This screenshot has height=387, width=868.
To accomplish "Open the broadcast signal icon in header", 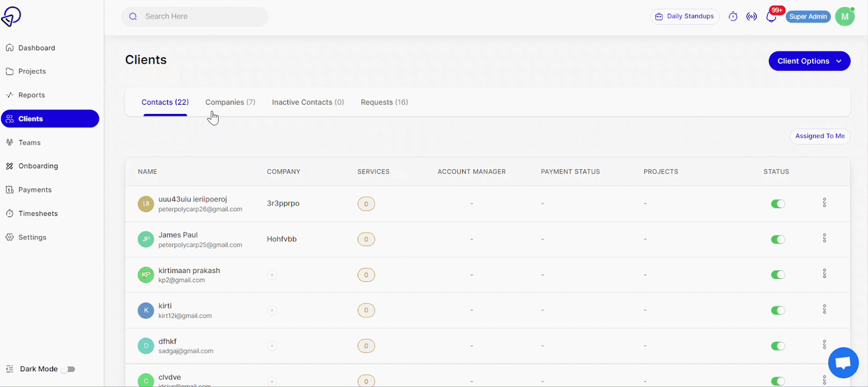I will point(751,17).
